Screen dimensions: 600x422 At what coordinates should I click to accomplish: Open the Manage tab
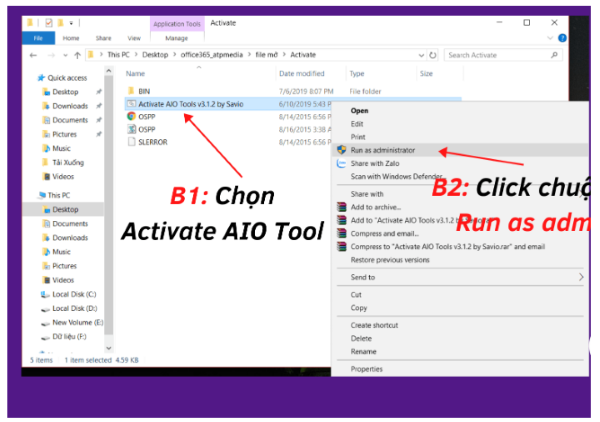176,38
